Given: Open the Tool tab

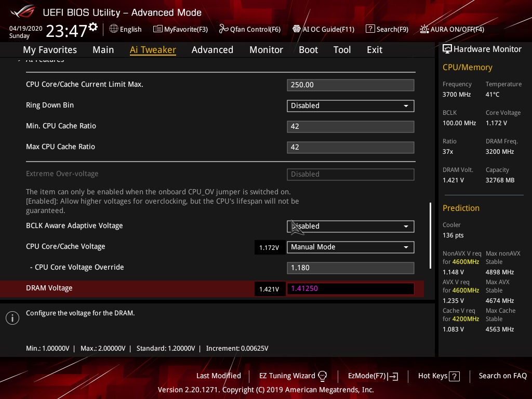Looking at the screenshot, I should (x=342, y=50).
